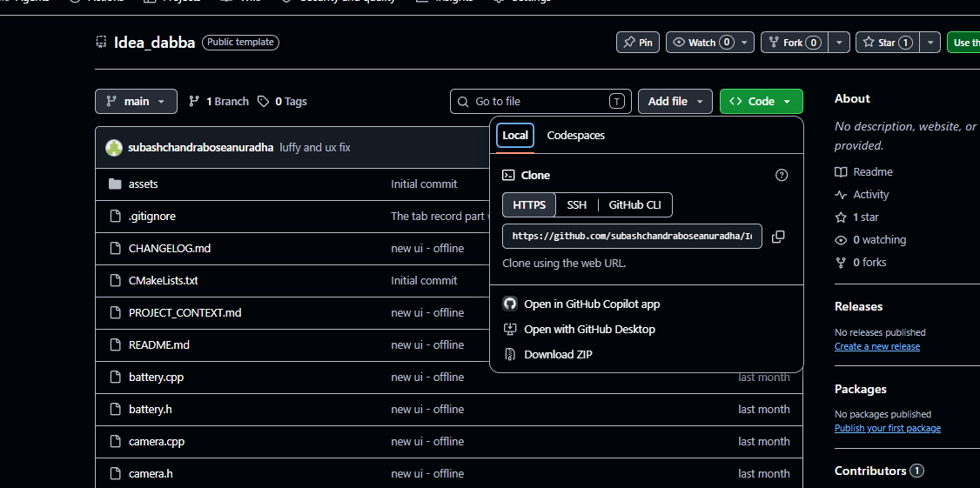Click the Idea_dabba repository name
This screenshot has width=980, height=488.
[154, 43]
